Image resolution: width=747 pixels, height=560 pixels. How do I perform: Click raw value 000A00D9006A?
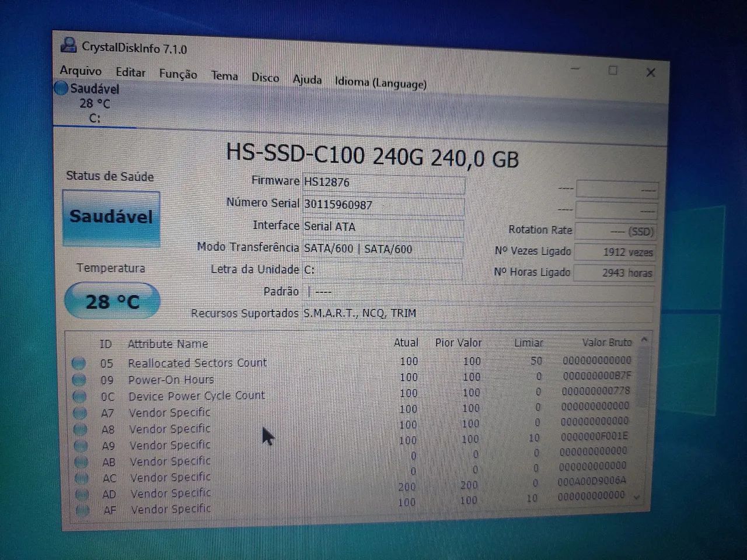[x=591, y=481]
